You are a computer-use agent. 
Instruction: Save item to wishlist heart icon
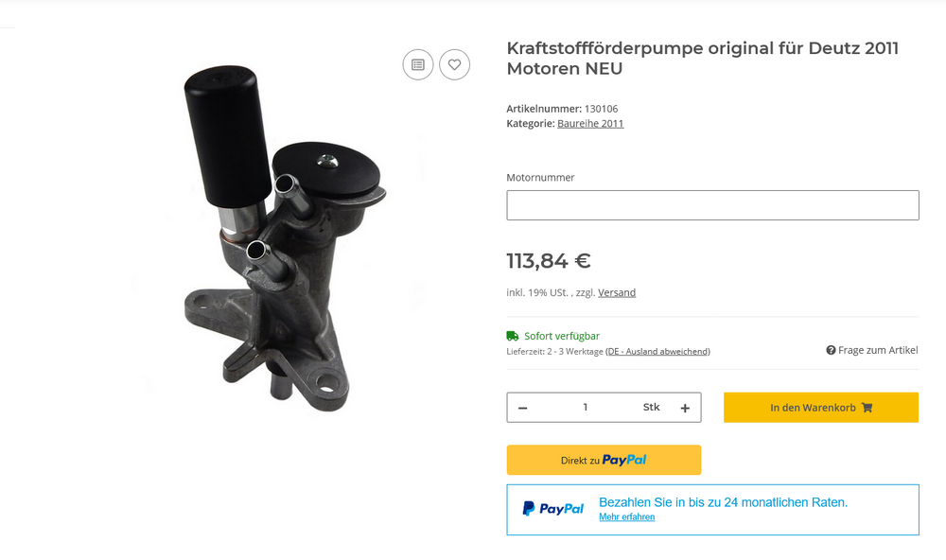tap(454, 64)
